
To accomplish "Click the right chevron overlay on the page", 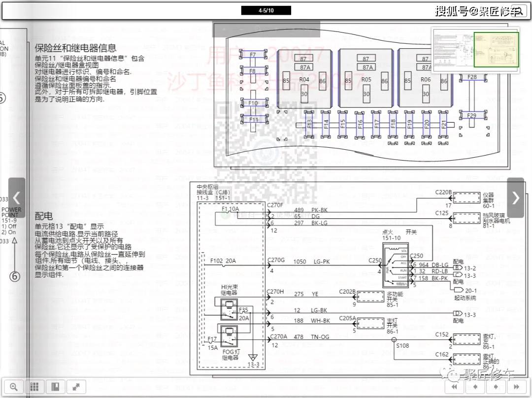I will pyautogui.click(x=515, y=198).
